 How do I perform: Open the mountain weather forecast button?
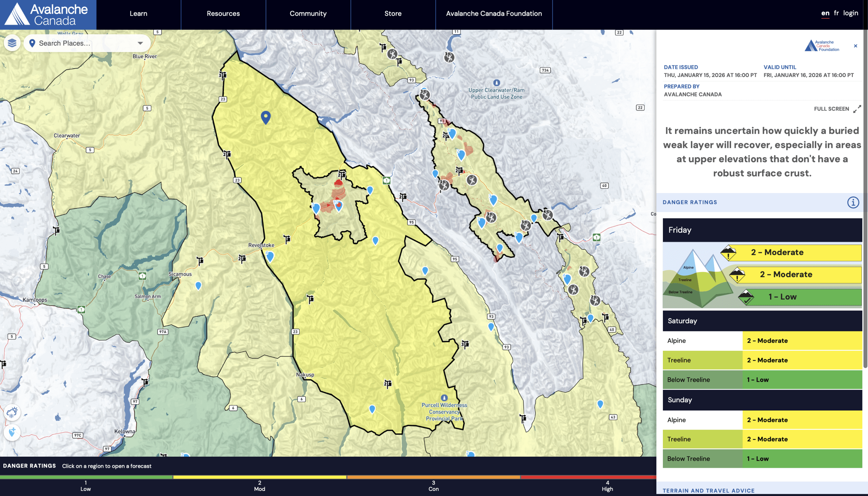[12, 413]
